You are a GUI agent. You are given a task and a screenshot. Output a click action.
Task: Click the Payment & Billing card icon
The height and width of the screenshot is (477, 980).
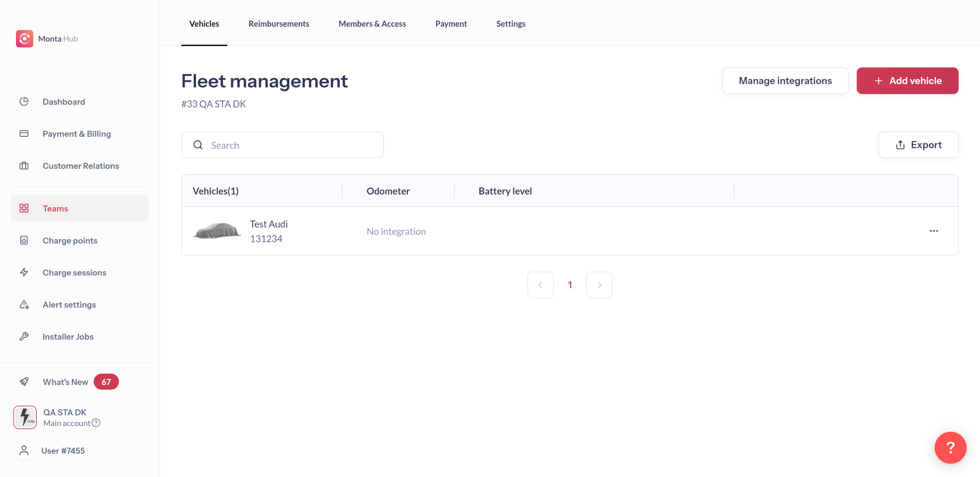(24, 133)
